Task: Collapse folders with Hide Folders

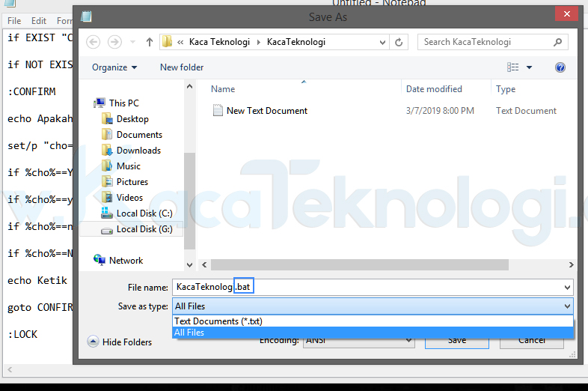Action: (120, 342)
